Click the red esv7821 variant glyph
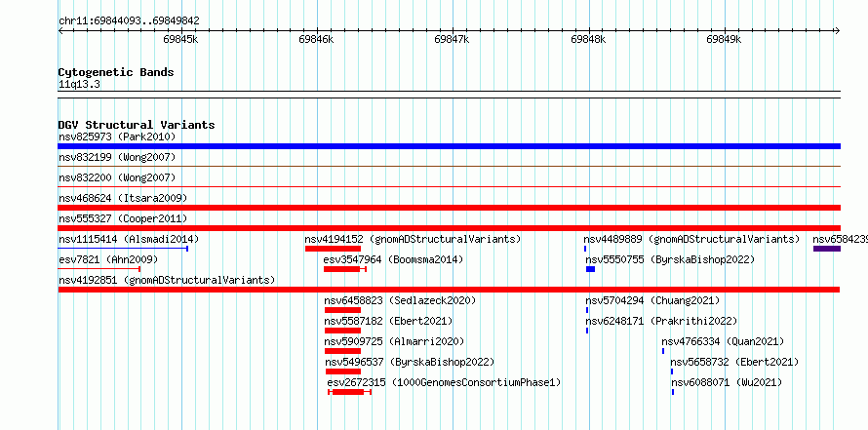The height and width of the screenshot is (430, 868). click(99, 269)
